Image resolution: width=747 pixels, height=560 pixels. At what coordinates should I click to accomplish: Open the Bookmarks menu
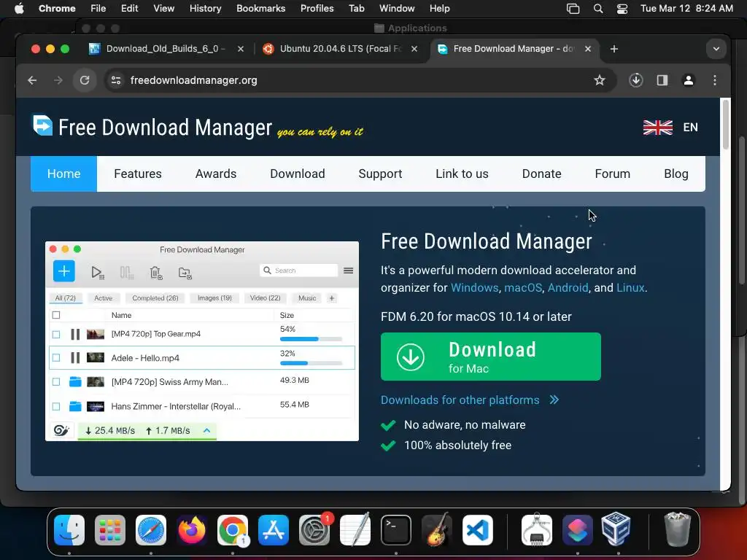(261, 9)
